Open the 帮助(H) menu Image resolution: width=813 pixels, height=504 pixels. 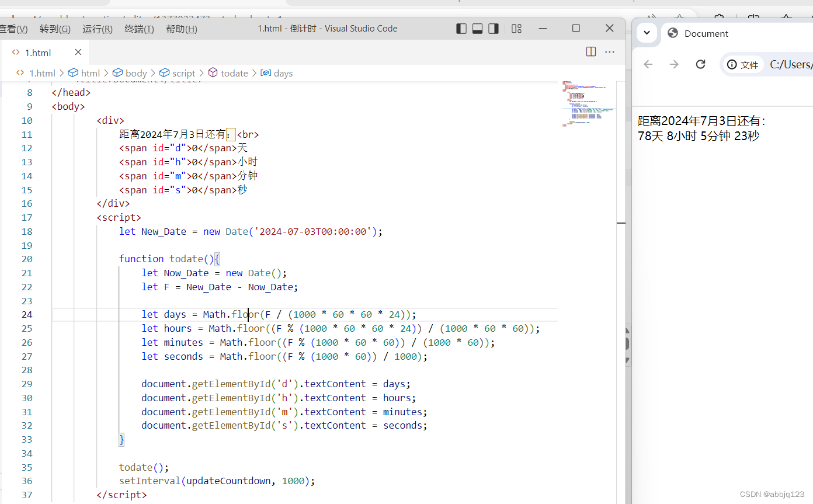[x=182, y=29]
